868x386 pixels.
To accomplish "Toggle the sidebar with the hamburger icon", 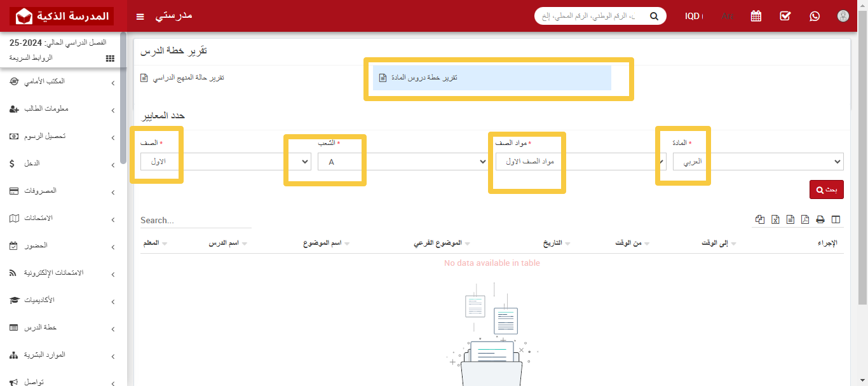I will click(140, 17).
